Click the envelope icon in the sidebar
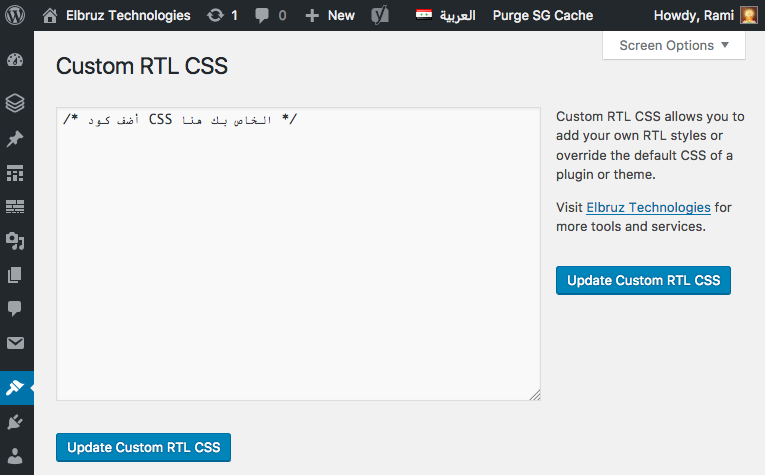Screen dimensions: 765x475 click(x=15, y=344)
